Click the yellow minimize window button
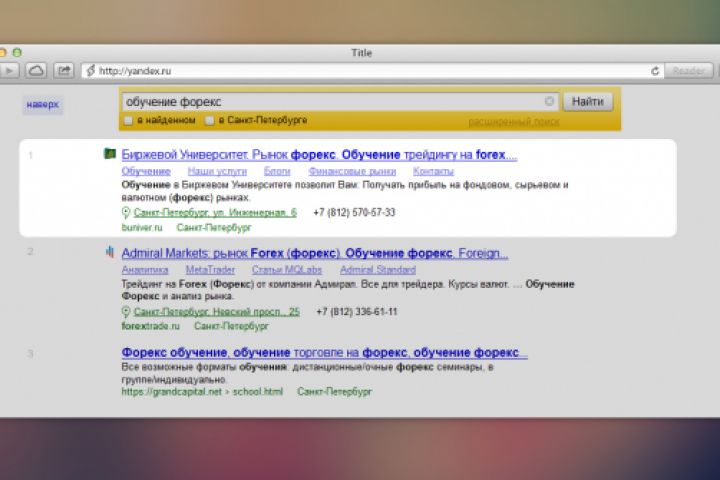The height and width of the screenshot is (480, 720). (2, 52)
